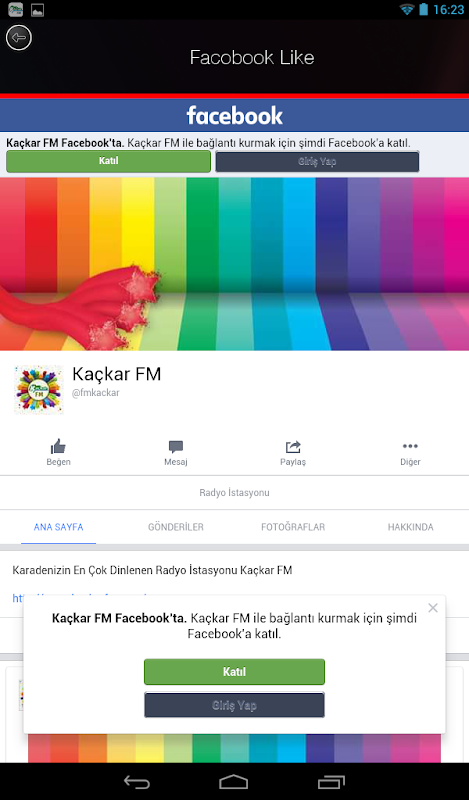Click Giriş Yap button in top banner
469x800 pixels.
[317, 162]
